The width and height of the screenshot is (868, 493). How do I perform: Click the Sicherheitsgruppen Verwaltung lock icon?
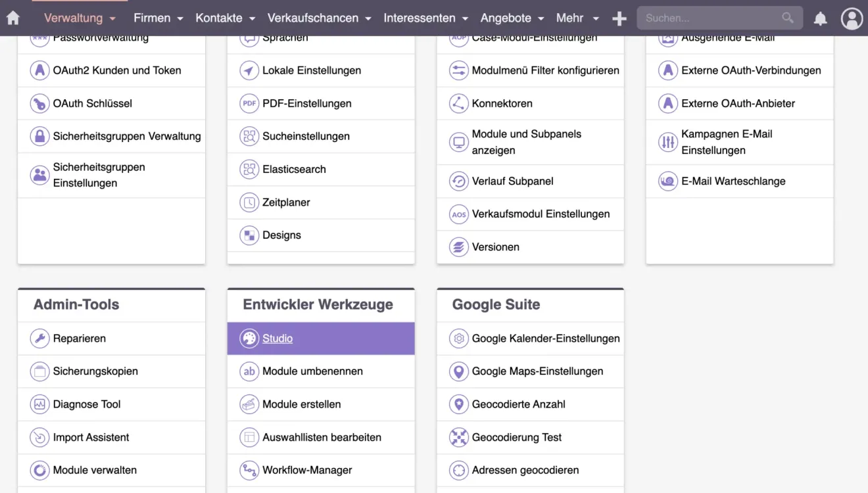click(40, 137)
